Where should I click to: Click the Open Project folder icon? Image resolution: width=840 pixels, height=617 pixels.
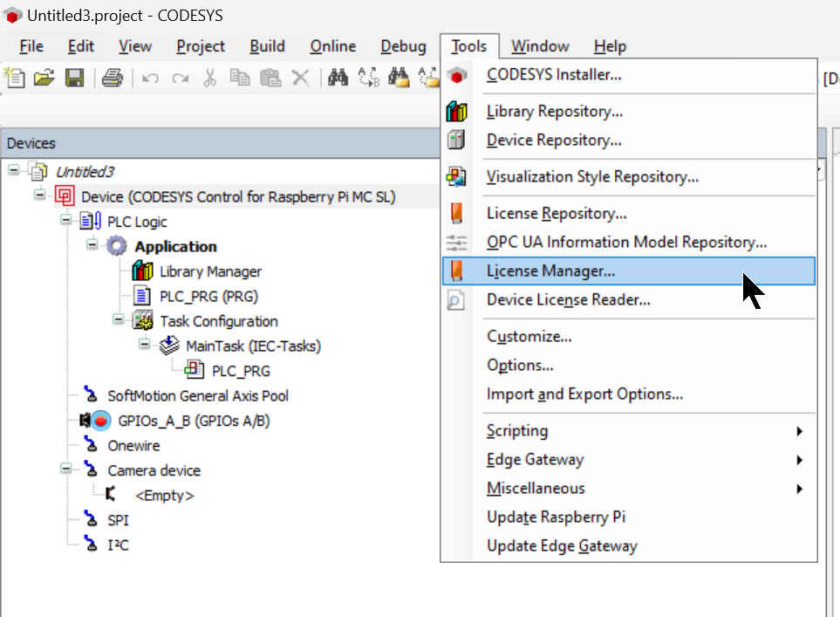tap(44, 78)
